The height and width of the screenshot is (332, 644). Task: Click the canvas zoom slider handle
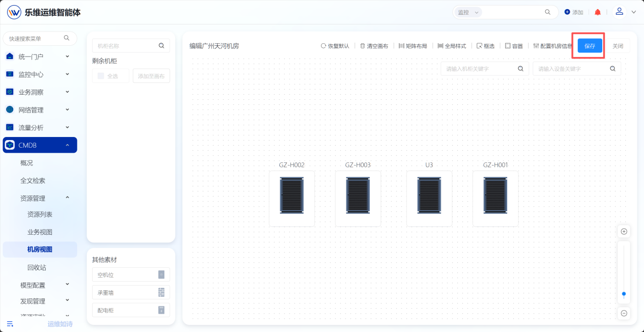tap(624, 294)
